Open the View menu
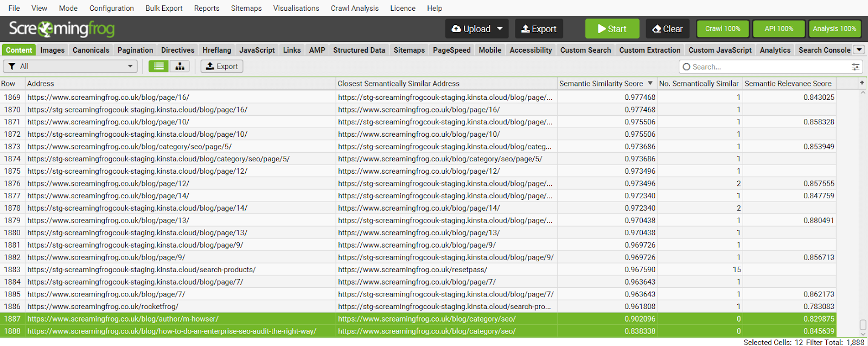Image resolution: width=868 pixels, height=346 pixels. [x=39, y=8]
